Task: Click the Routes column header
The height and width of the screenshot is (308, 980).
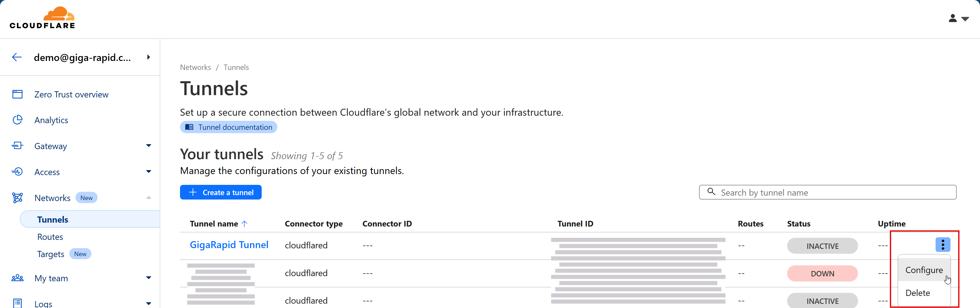Action: click(751, 224)
